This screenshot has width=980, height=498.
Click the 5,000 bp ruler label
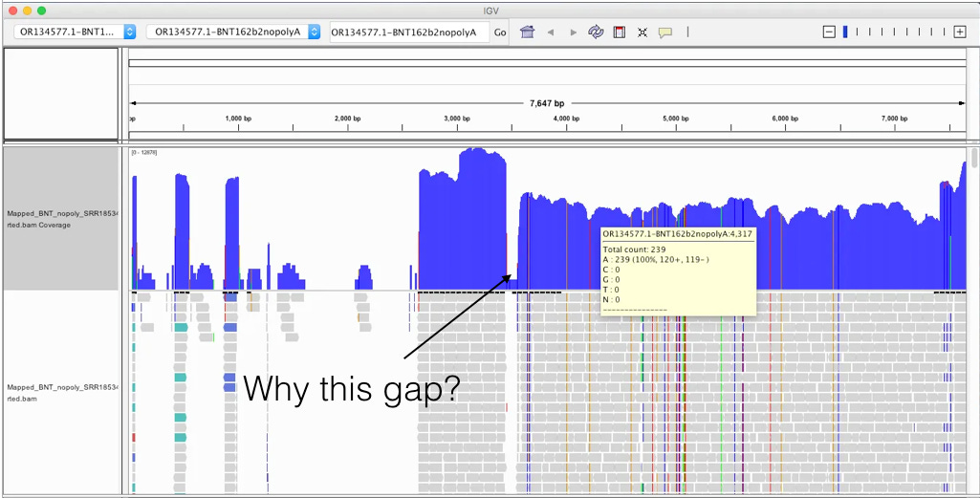[x=676, y=119]
